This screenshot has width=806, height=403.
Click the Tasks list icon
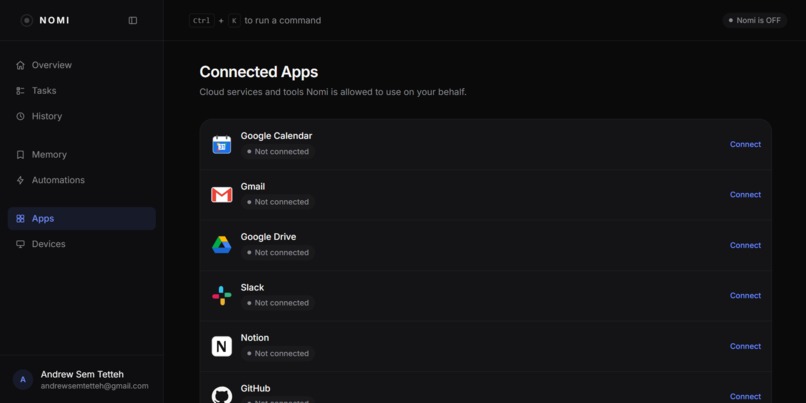(20, 90)
